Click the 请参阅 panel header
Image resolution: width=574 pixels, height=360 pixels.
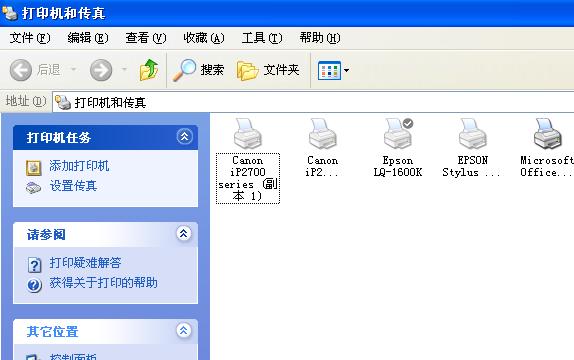click(105, 234)
